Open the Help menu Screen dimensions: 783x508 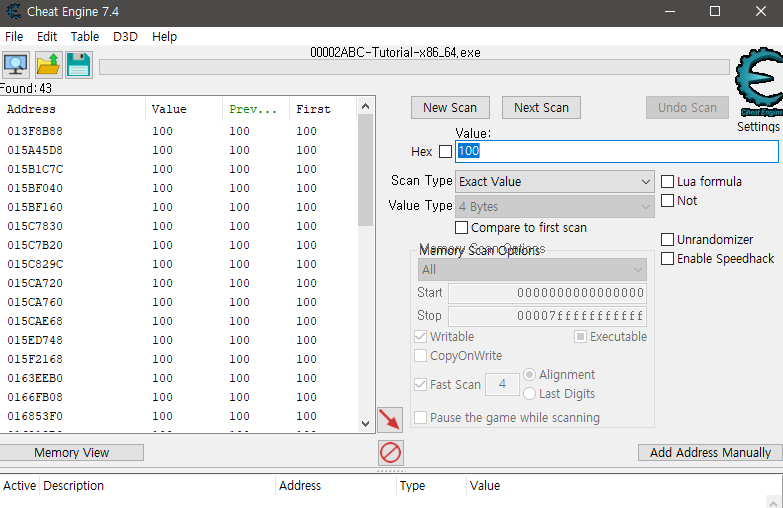pyautogui.click(x=164, y=36)
